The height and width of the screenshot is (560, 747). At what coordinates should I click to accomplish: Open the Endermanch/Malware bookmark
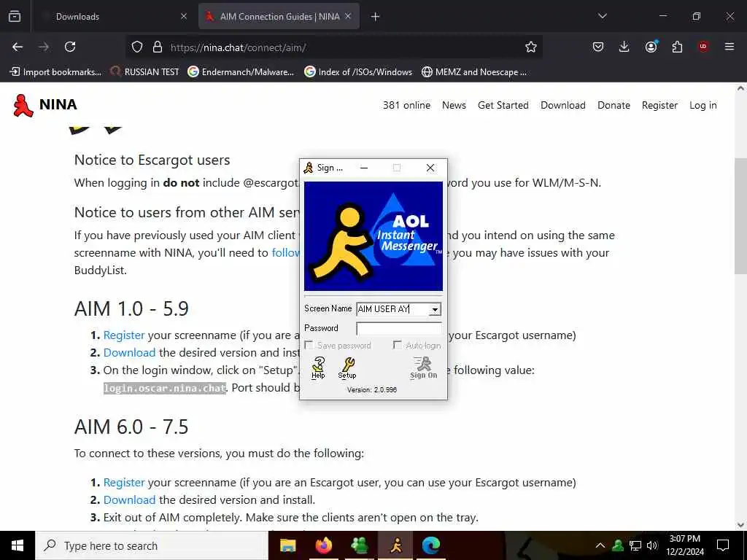click(241, 72)
